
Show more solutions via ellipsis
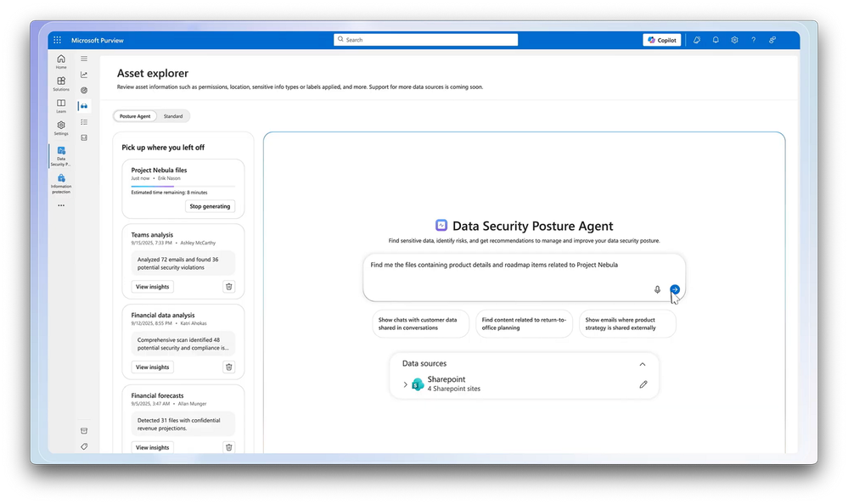[61, 205]
